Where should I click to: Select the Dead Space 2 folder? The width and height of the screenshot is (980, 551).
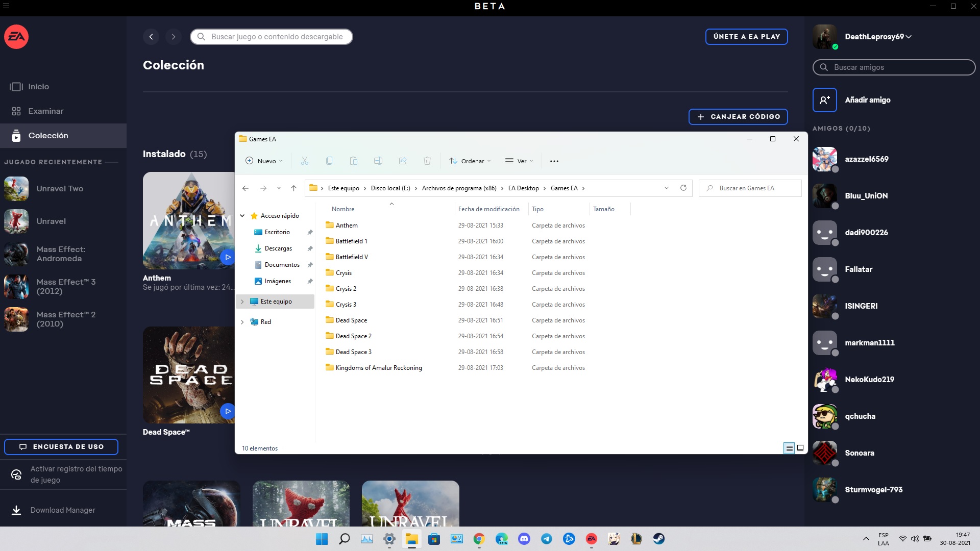coord(353,336)
